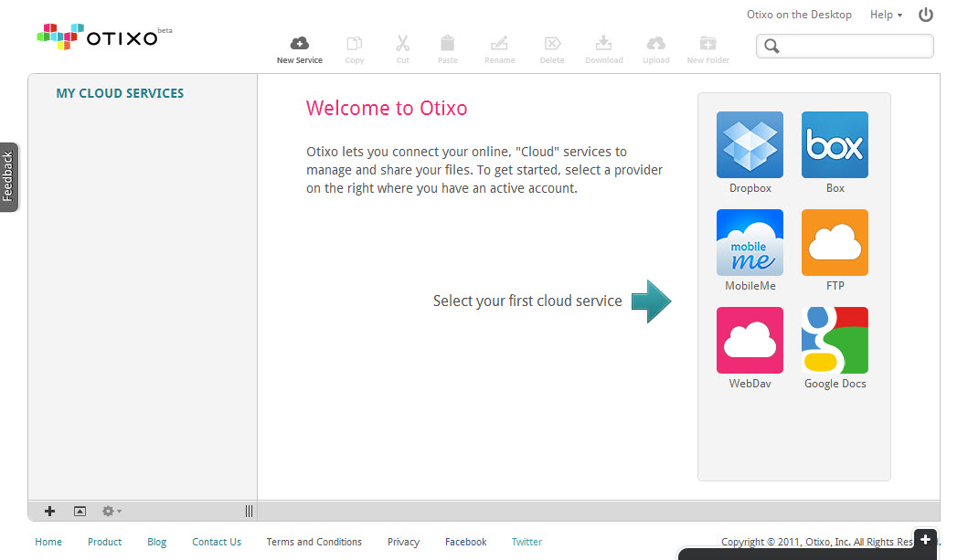The height and width of the screenshot is (560, 968).
Task: Click the New Folder toolbar icon
Action: pos(708,43)
